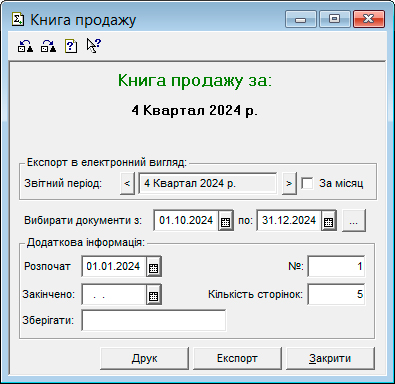Close the window with the X button
The width and height of the screenshot is (395, 384).
pos(369,19)
